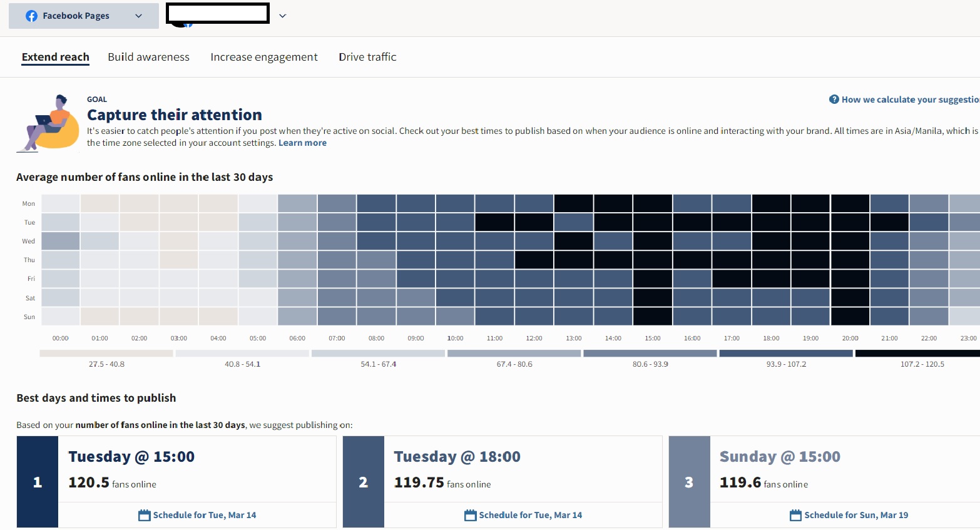Click the person-on-beanbag goal illustration
Viewport: 980px width, 530px height.
[x=48, y=123]
